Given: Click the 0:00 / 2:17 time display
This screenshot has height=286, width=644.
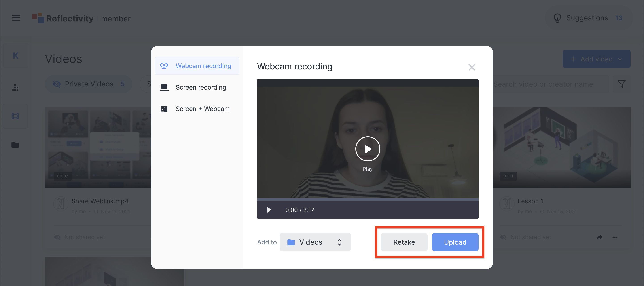Looking at the screenshot, I should 300,210.
